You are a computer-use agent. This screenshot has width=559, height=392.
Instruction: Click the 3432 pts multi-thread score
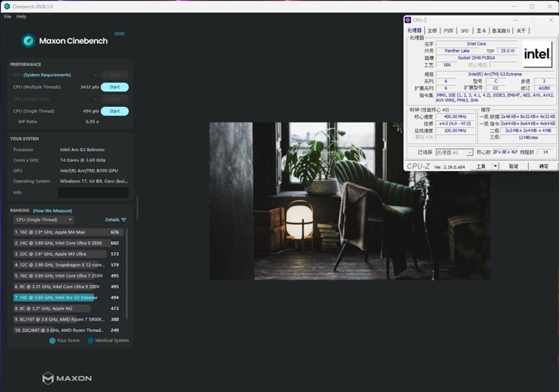tap(89, 87)
